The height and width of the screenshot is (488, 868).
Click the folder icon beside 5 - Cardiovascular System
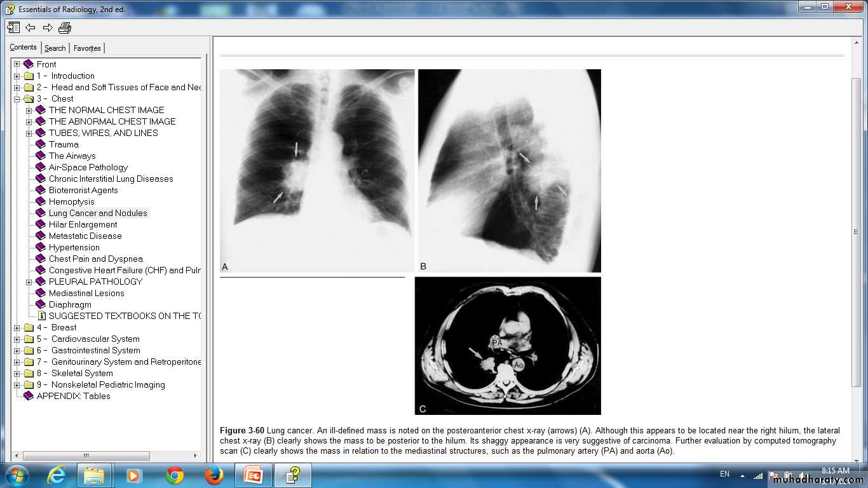click(29, 339)
